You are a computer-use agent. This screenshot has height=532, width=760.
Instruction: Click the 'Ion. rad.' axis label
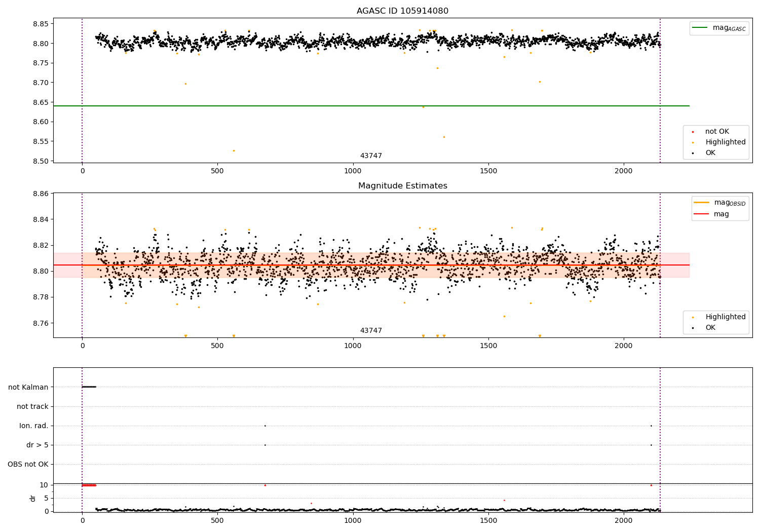click(34, 426)
